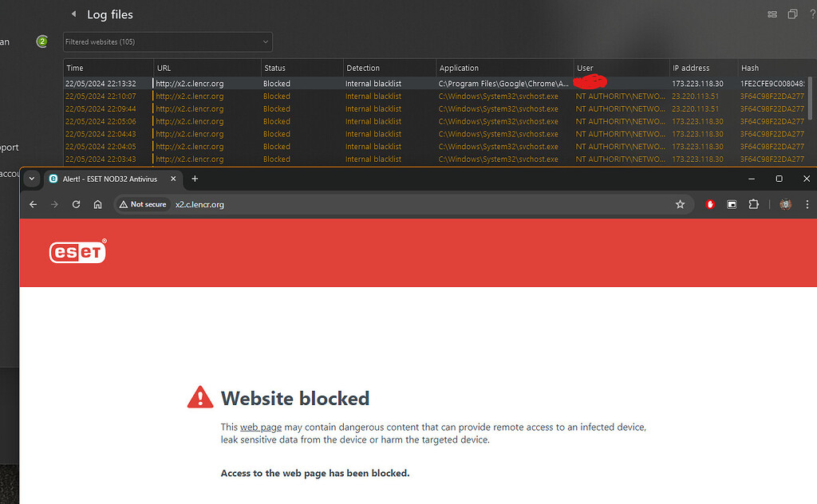Select log entry at 22/05/2024 22:10:07
The image size is (817, 504).
[435, 96]
